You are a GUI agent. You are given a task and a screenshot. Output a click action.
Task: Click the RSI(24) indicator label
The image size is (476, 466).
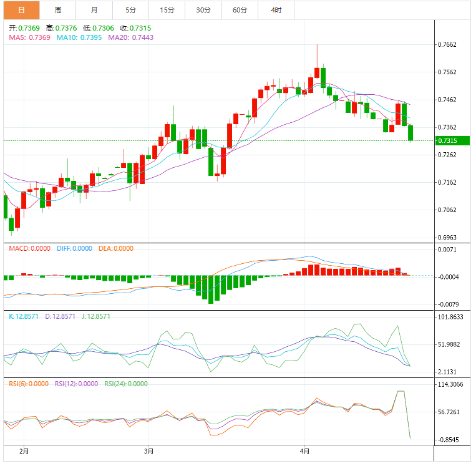coord(125,384)
